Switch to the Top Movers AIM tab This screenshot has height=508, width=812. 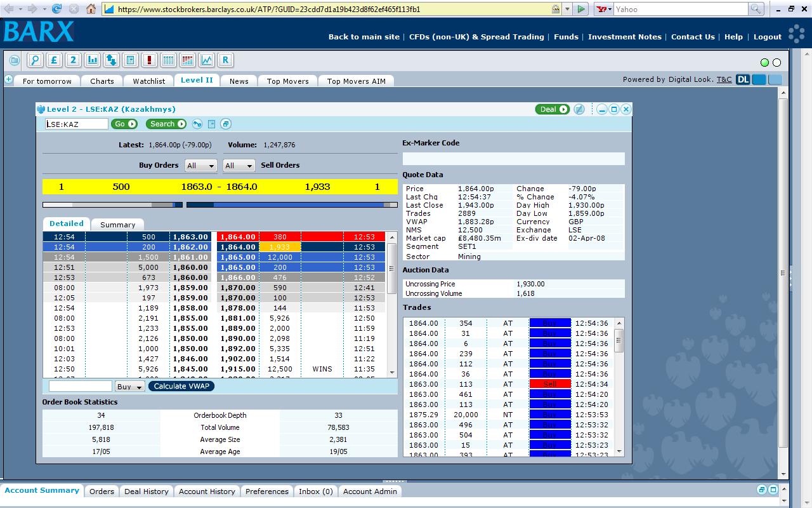click(356, 81)
